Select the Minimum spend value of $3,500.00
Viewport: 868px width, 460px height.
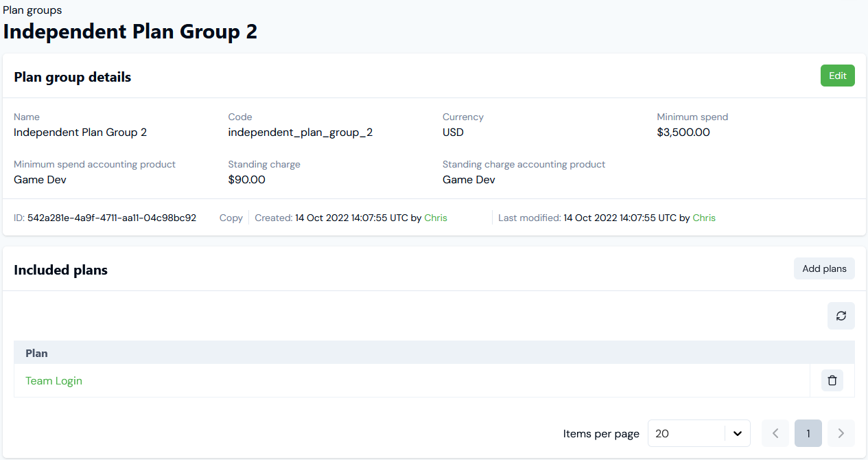click(683, 132)
